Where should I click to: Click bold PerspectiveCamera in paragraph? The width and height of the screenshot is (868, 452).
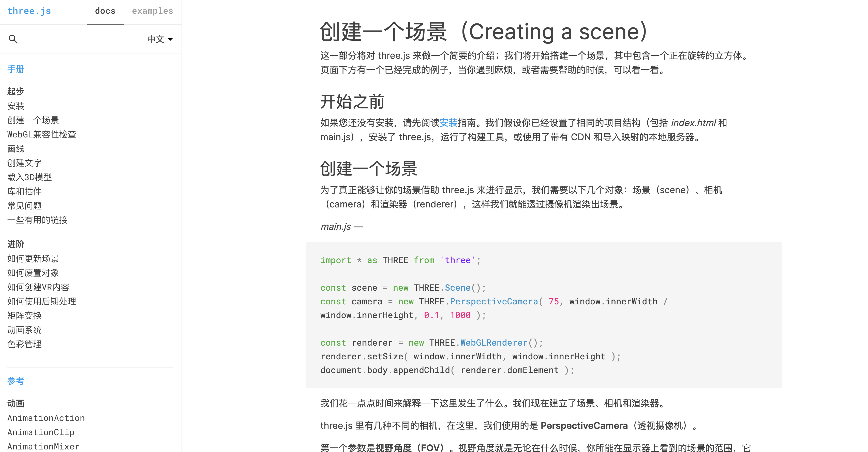point(584,426)
